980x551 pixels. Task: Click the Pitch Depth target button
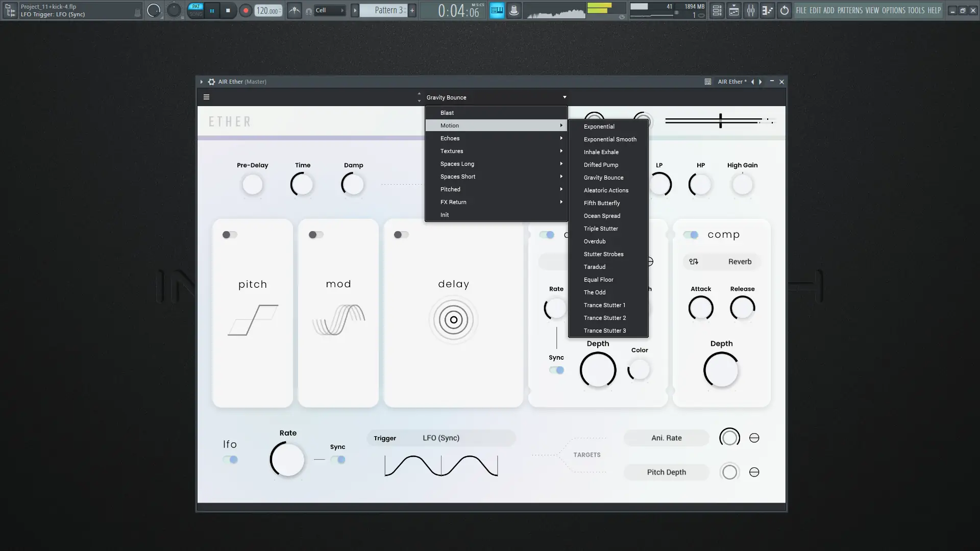(666, 472)
